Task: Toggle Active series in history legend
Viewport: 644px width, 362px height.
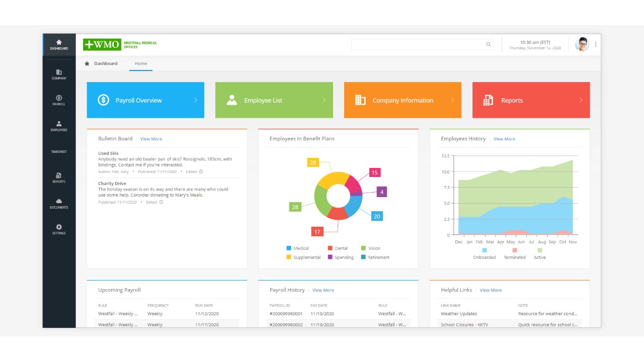Action: pos(540,253)
